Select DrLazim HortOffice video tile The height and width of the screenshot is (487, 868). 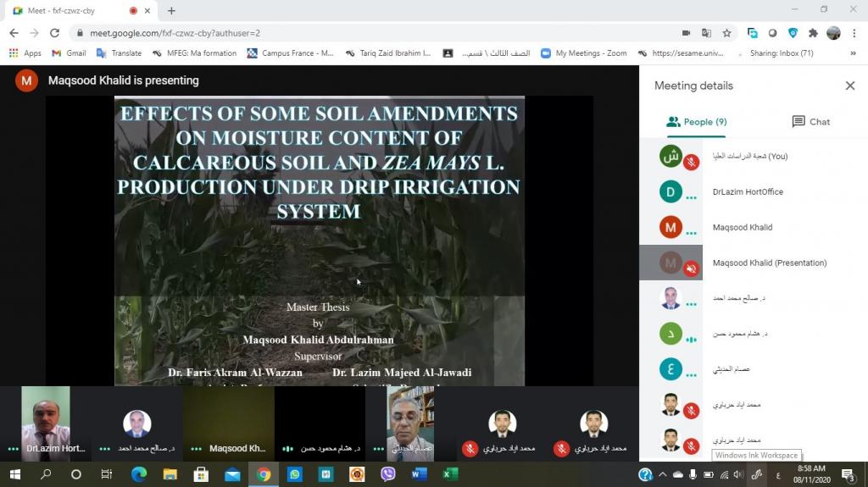pos(46,423)
